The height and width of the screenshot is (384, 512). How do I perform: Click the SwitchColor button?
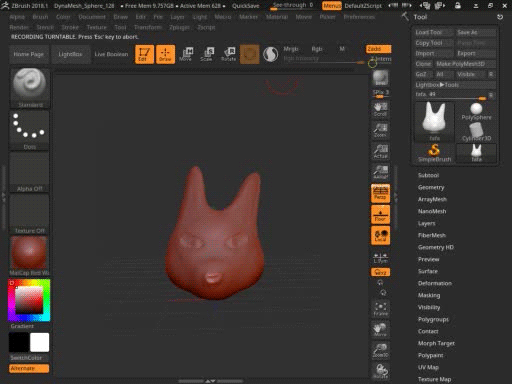(29, 358)
